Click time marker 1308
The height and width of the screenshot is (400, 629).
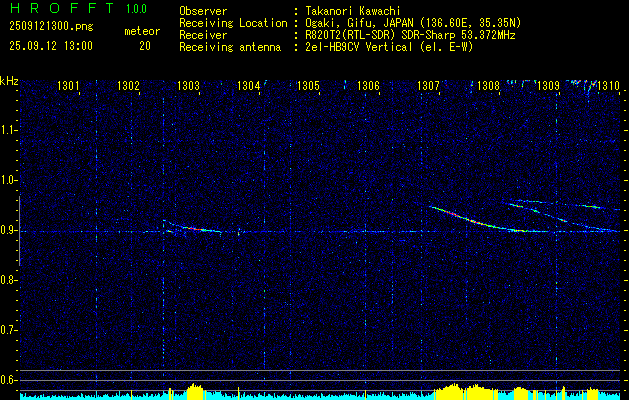488,86
